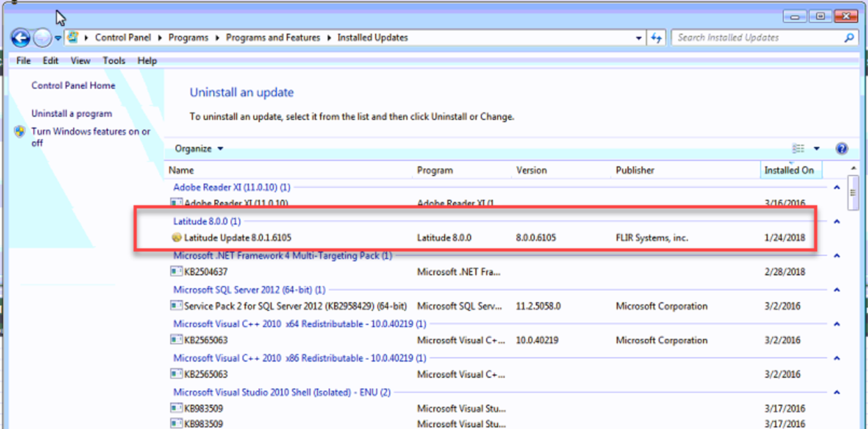Open the Control Panel Home link
The image size is (868, 429).
[73, 86]
